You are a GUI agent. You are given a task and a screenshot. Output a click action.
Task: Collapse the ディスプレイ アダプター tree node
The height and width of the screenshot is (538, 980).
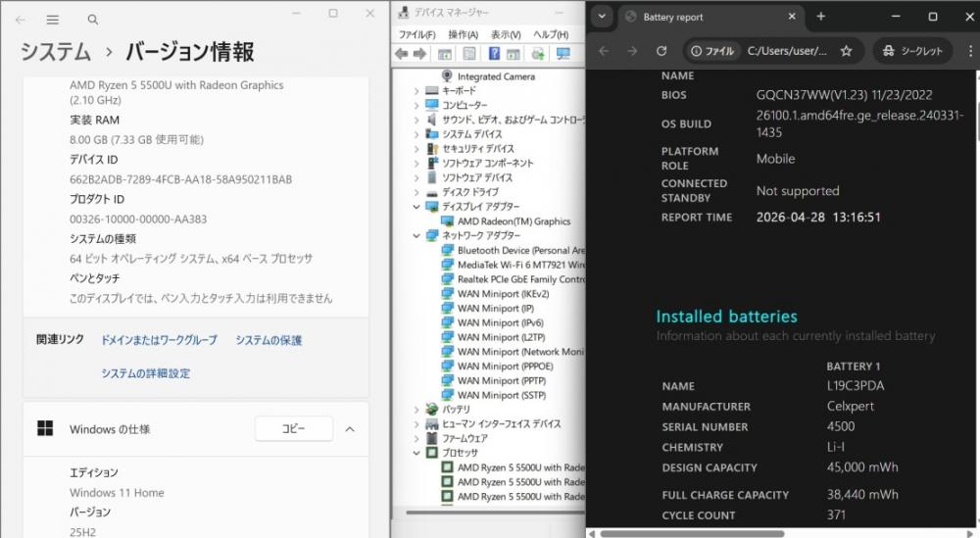(416, 206)
